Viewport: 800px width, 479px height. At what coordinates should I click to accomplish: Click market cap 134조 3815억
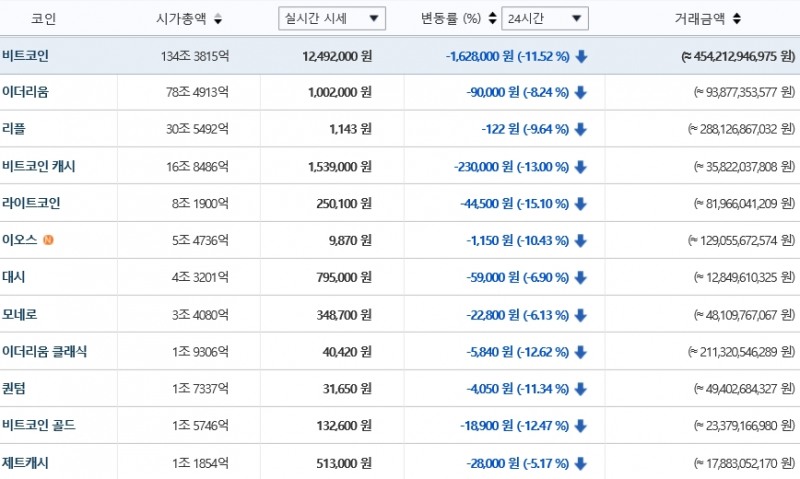195,56
